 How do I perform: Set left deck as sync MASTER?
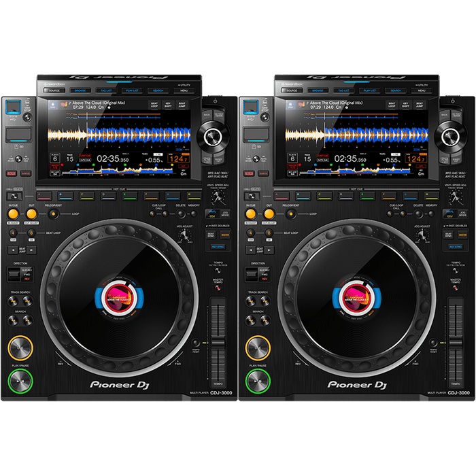pos(225,235)
